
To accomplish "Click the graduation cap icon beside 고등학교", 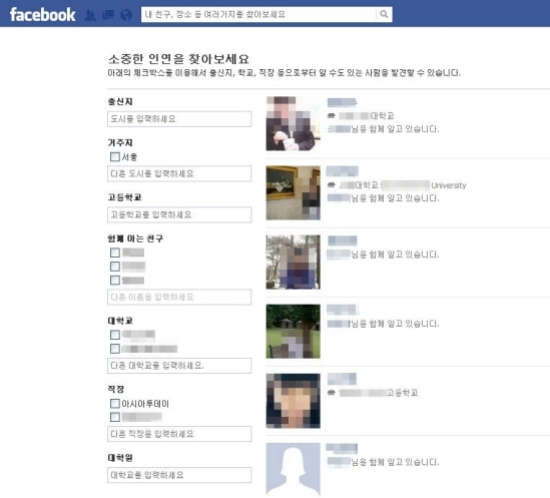I will pos(331,392).
